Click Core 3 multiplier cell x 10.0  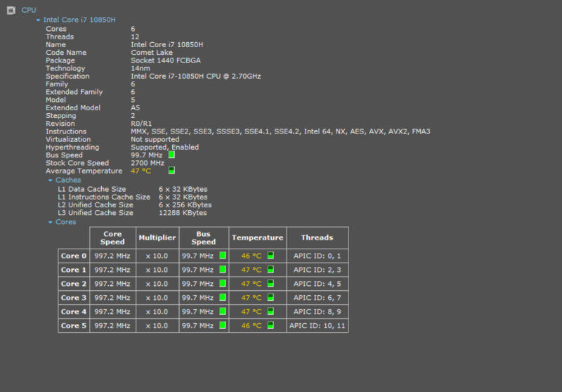(x=157, y=298)
